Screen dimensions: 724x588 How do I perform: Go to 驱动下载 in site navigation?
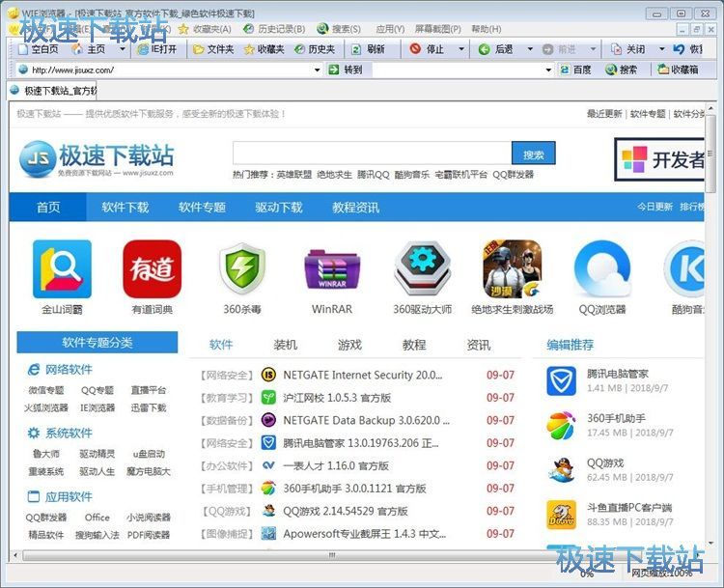(279, 208)
